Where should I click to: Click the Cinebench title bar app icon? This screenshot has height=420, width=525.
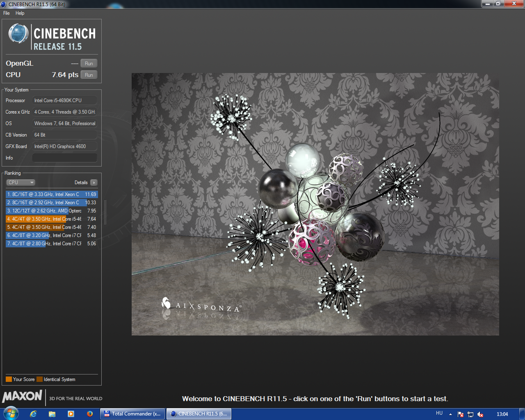click(4, 4)
